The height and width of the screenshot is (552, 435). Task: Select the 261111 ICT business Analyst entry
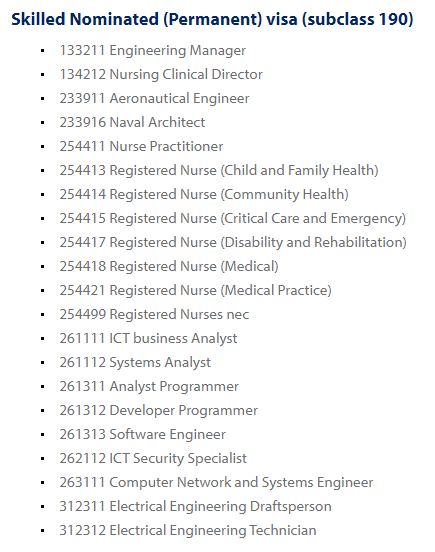(x=148, y=339)
